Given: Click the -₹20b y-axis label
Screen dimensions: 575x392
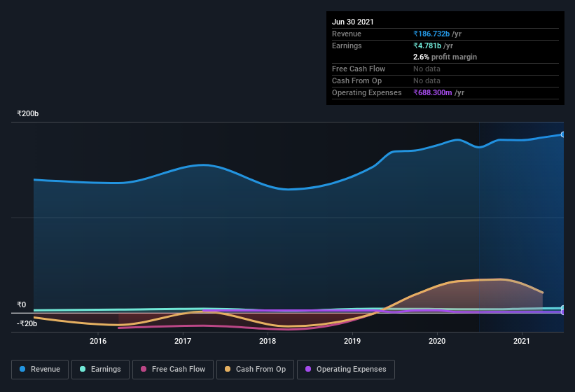Looking at the screenshot, I should pos(27,323).
